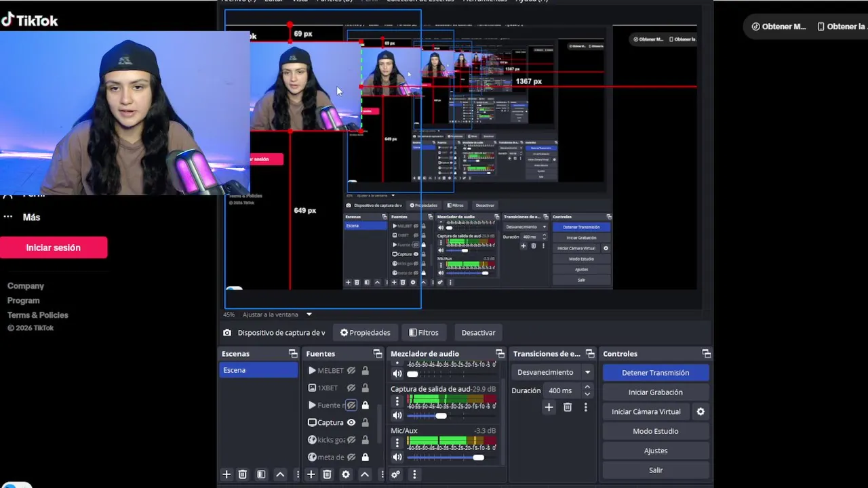Open source properties gear in Fuentes toolbar
Screen dimensions: 868x488
pyautogui.click(x=346, y=474)
